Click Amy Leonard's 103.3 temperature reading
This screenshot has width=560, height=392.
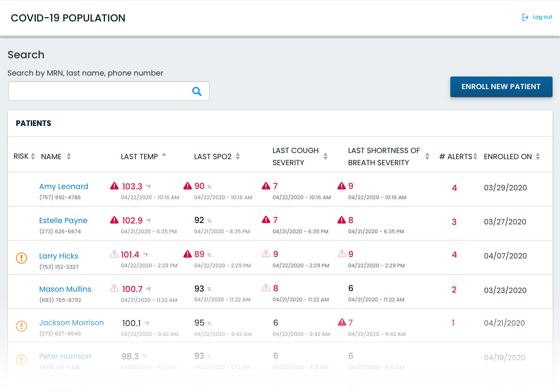point(132,187)
